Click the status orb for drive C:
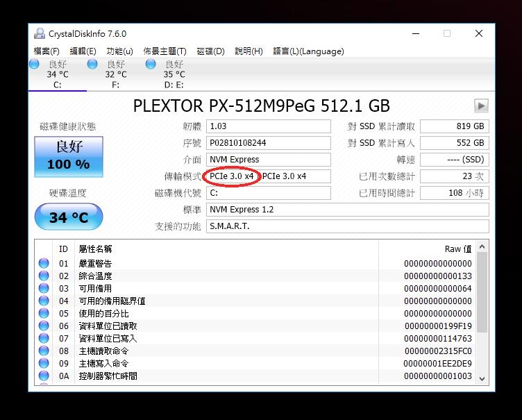522x420 pixels. (x=34, y=64)
